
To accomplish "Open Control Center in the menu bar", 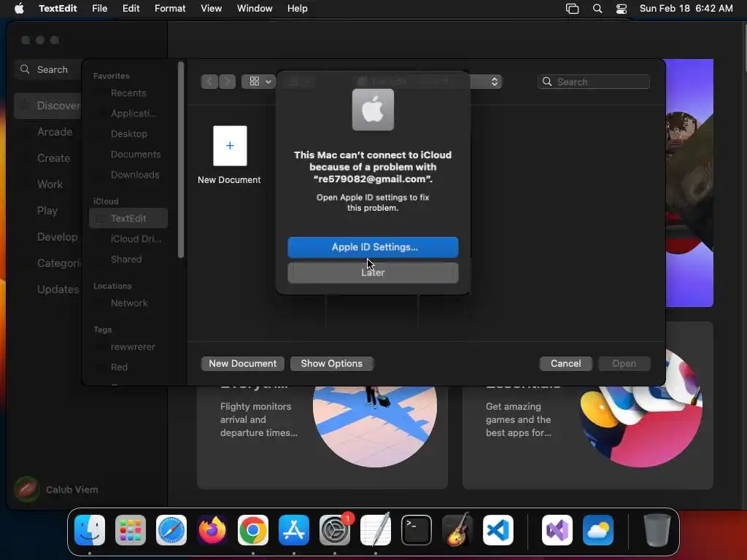I will click(622, 9).
